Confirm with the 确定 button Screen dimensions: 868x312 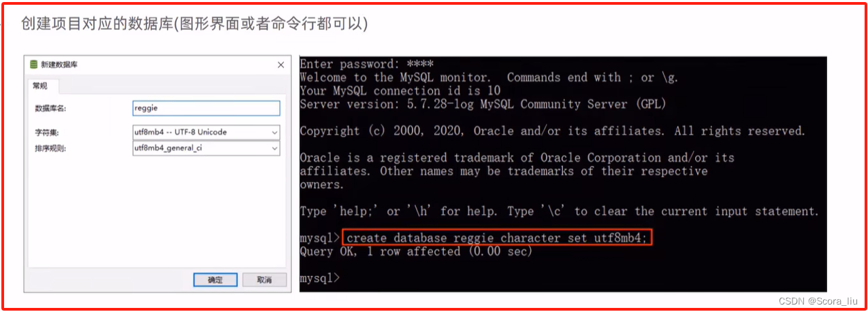tap(215, 280)
